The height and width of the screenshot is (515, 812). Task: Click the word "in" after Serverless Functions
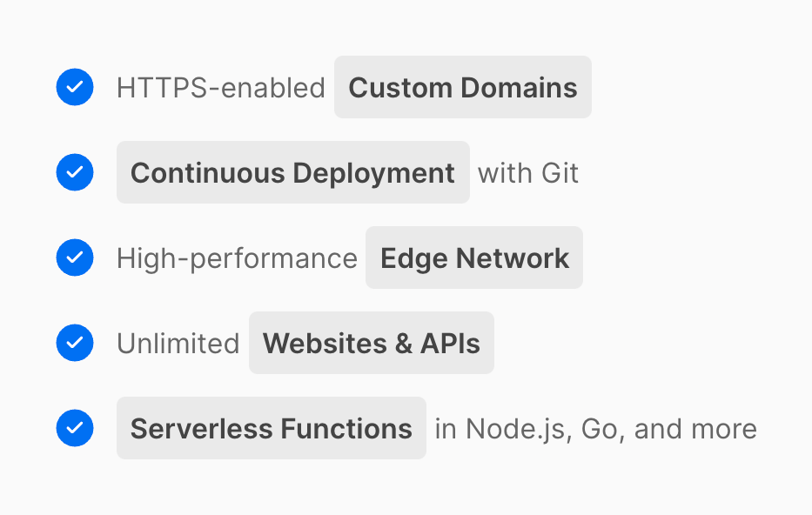click(x=446, y=429)
